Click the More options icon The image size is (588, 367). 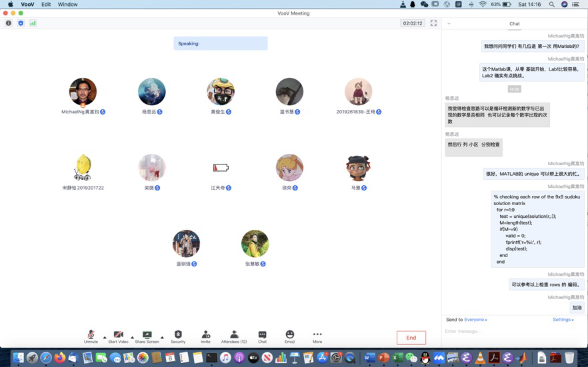[x=317, y=335]
